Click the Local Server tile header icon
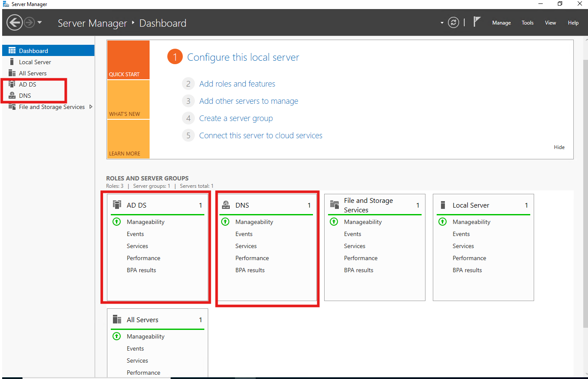Image resolution: width=588 pixels, height=379 pixels. (x=442, y=205)
